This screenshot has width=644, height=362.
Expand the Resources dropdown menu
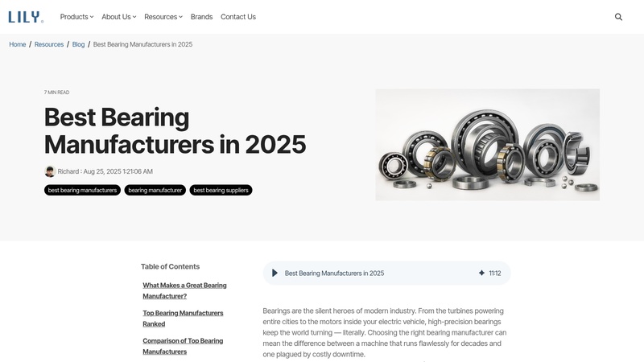163,17
